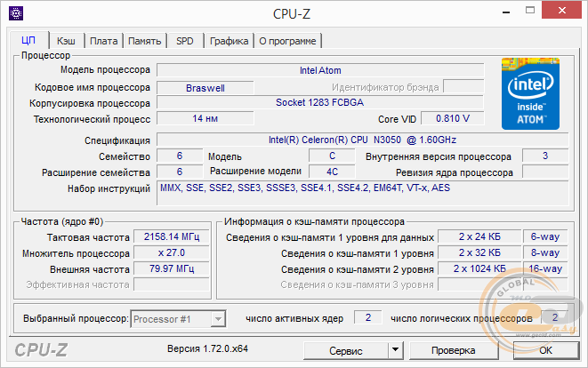588x368 pixels.
Task: Click the 2 x 24 КБ L1 data cache value
Action: 479,236
